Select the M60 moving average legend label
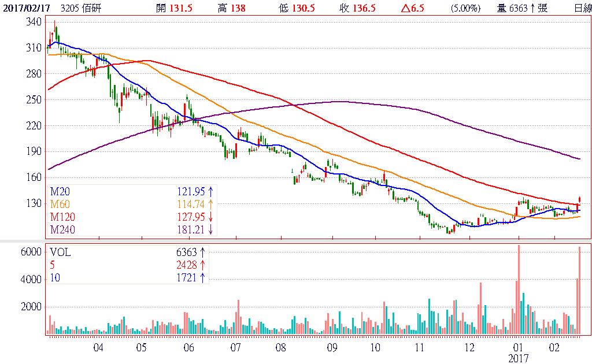Viewport: 592px width, 364px height. pyautogui.click(x=60, y=203)
